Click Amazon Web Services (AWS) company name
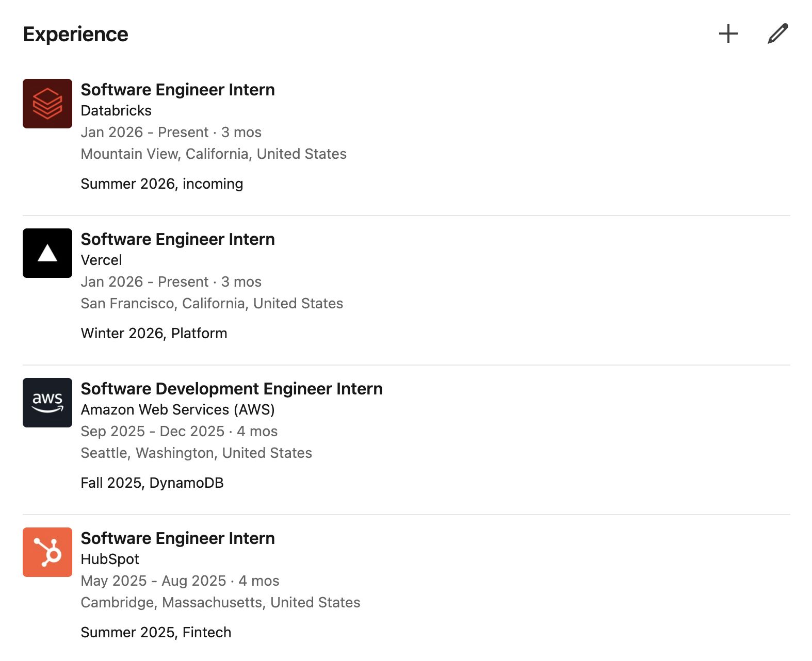Viewport: 812px width, 661px height. tap(177, 410)
